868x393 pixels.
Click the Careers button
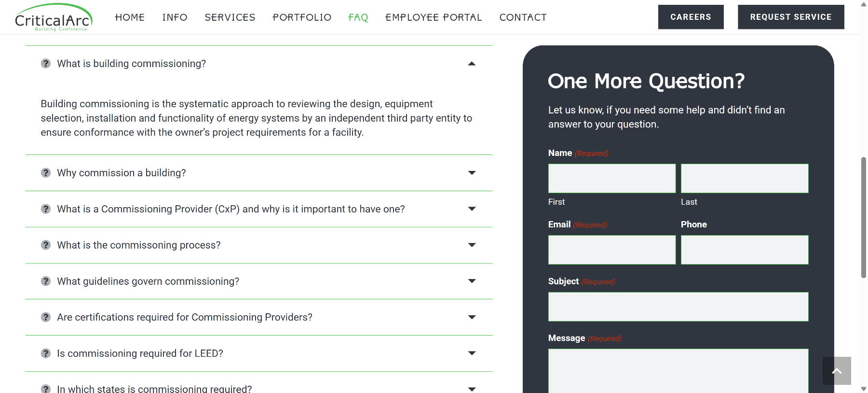tap(691, 17)
